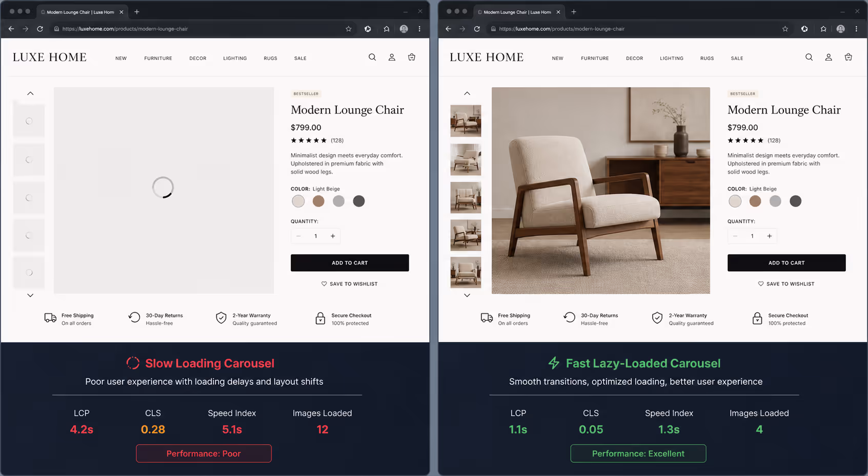868x476 pixels.
Task: Click (128) review count in left window
Action: click(x=337, y=140)
